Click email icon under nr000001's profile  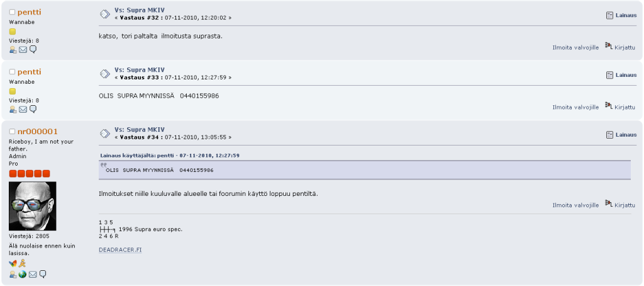(x=33, y=275)
